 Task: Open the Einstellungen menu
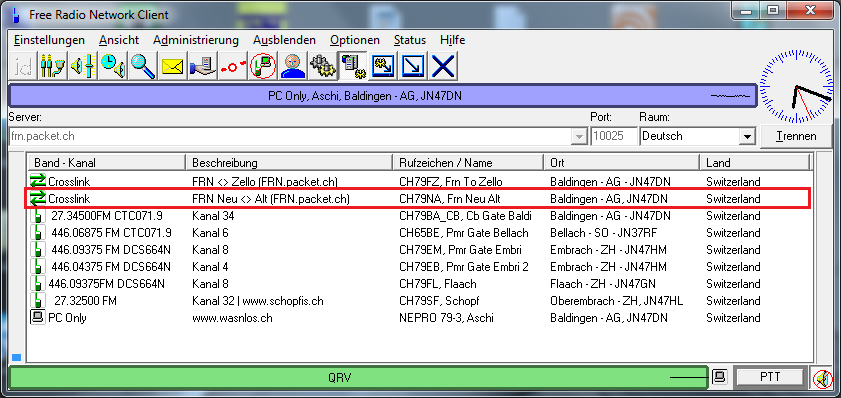[x=49, y=40]
